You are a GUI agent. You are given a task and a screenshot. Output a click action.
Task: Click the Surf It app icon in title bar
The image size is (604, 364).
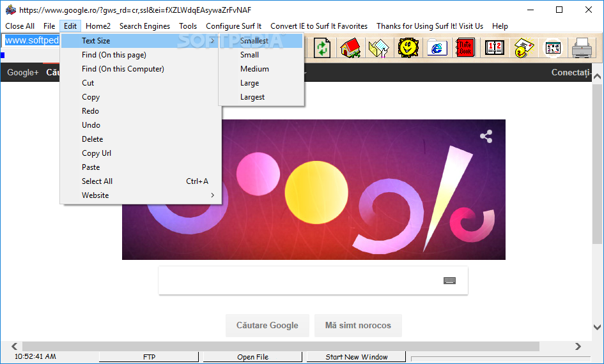tap(10, 10)
